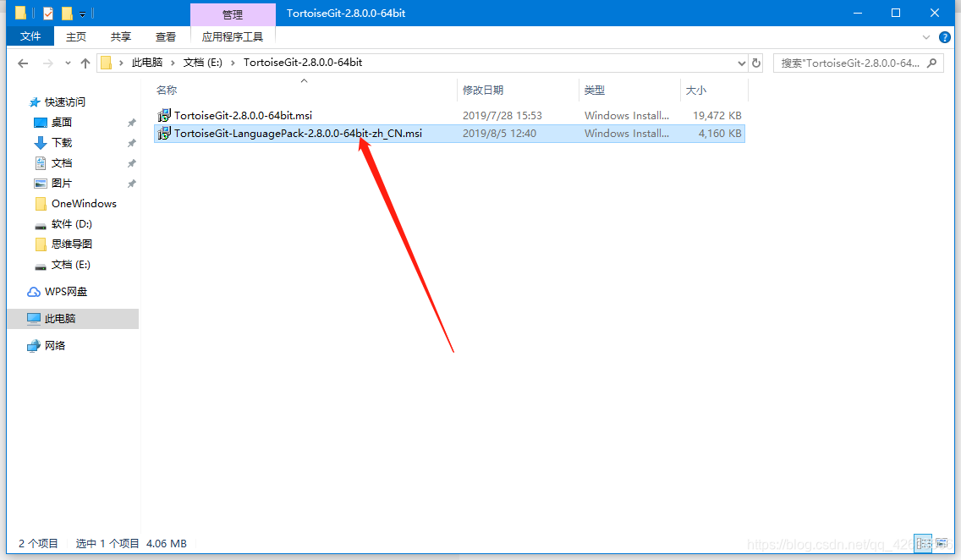Click the 2019/8/5 12:40 date cell
The image size is (961, 560).
(x=499, y=133)
